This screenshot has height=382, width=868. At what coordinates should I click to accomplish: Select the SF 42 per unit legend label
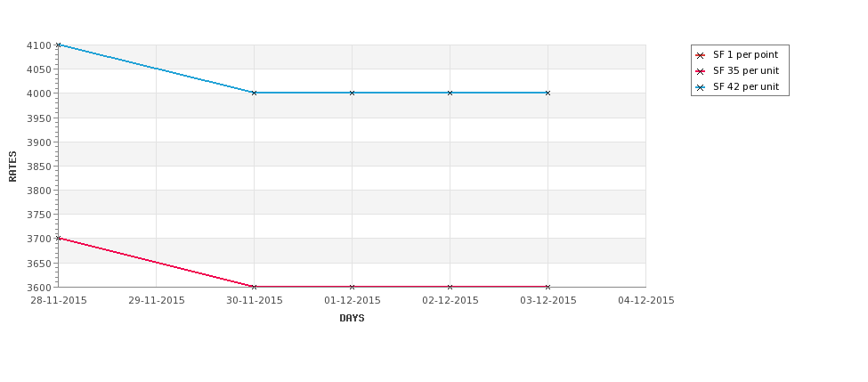click(746, 87)
